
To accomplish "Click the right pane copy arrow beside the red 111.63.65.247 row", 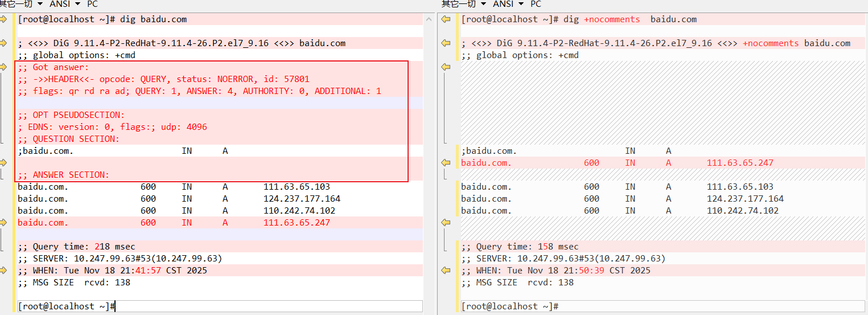I will click(447, 163).
